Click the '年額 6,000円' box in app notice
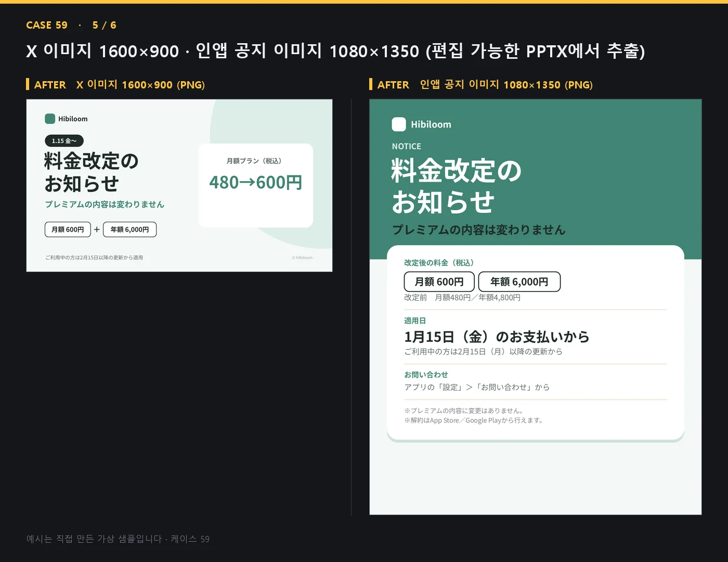Image resolution: width=728 pixels, height=562 pixels. tap(519, 282)
